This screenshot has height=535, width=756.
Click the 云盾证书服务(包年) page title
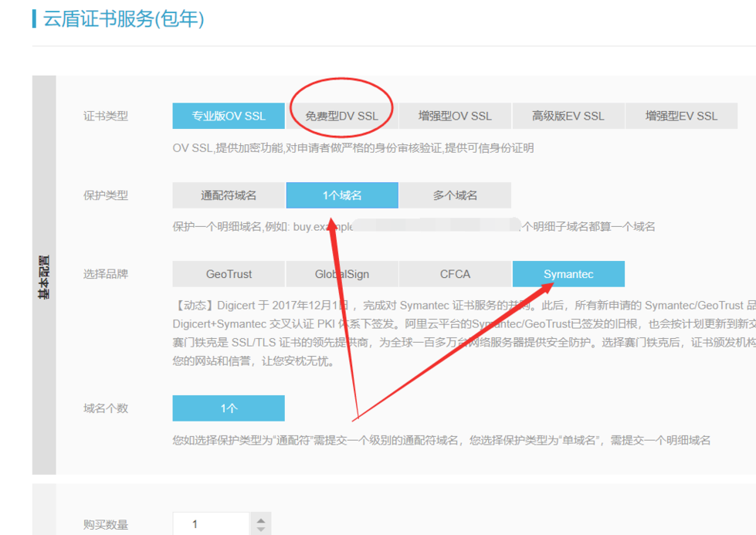[124, 19]
